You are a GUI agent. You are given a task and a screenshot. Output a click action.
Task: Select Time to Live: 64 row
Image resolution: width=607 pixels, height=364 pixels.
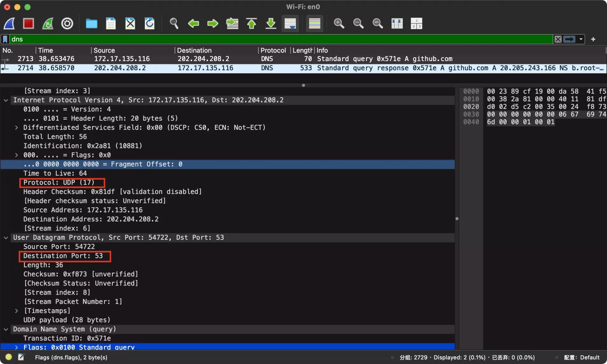[227, 173]
